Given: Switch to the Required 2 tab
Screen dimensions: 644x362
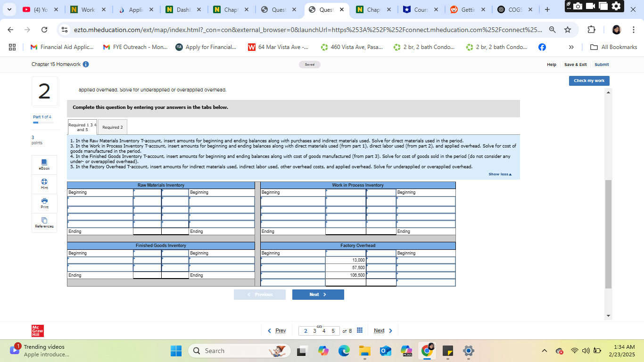Looking at the screenshot, I should tap(112, 127).
